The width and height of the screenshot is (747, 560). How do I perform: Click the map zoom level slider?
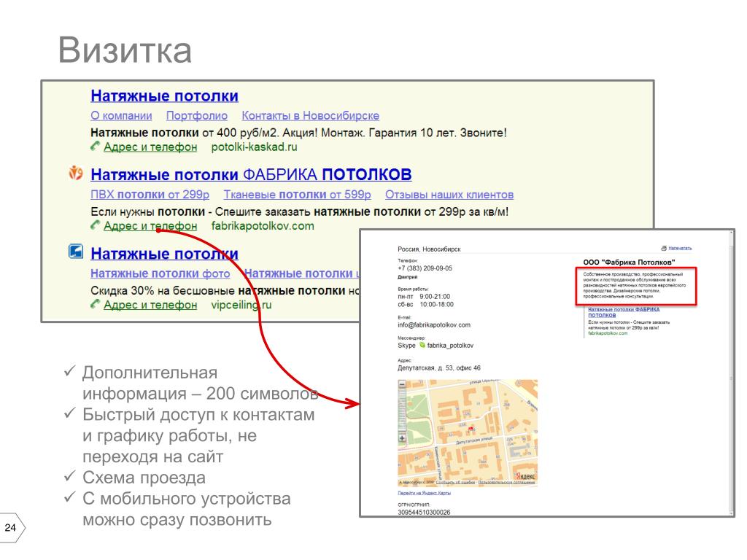click(x=402, y=411)
